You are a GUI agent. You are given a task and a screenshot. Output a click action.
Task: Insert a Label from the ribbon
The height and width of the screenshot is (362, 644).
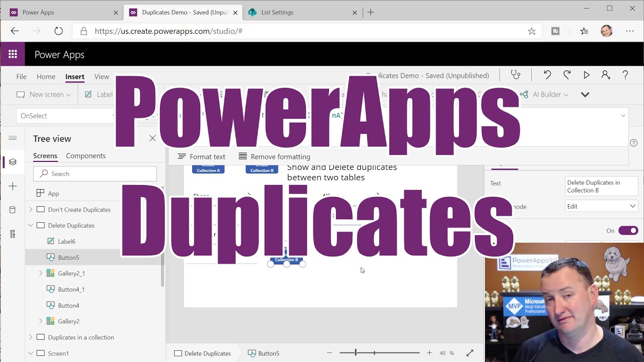click(x=99, y=95)
